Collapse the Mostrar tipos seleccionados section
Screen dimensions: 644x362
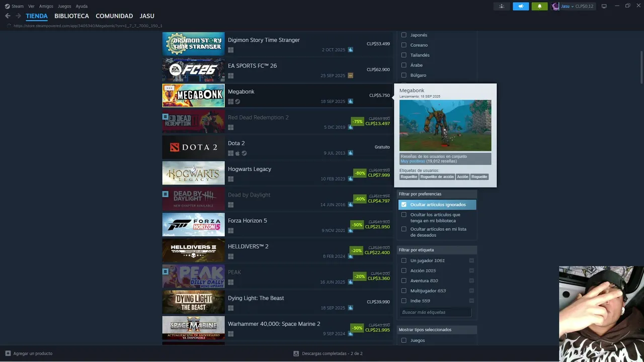(x=436, y=330)
